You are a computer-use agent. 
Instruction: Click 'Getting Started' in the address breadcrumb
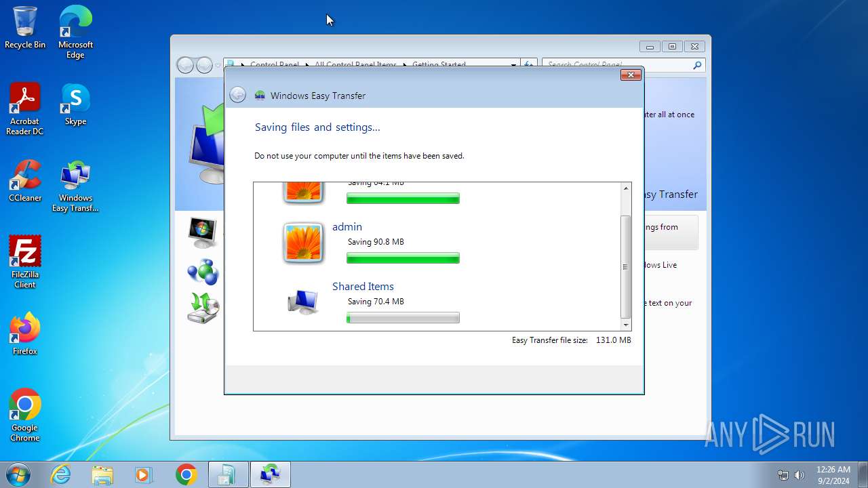pyautogui.click(x=439, y=65)
